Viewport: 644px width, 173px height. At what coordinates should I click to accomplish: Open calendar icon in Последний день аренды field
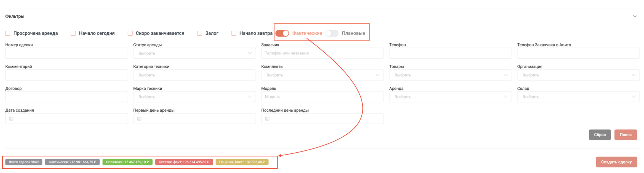(x=268, y=119)
